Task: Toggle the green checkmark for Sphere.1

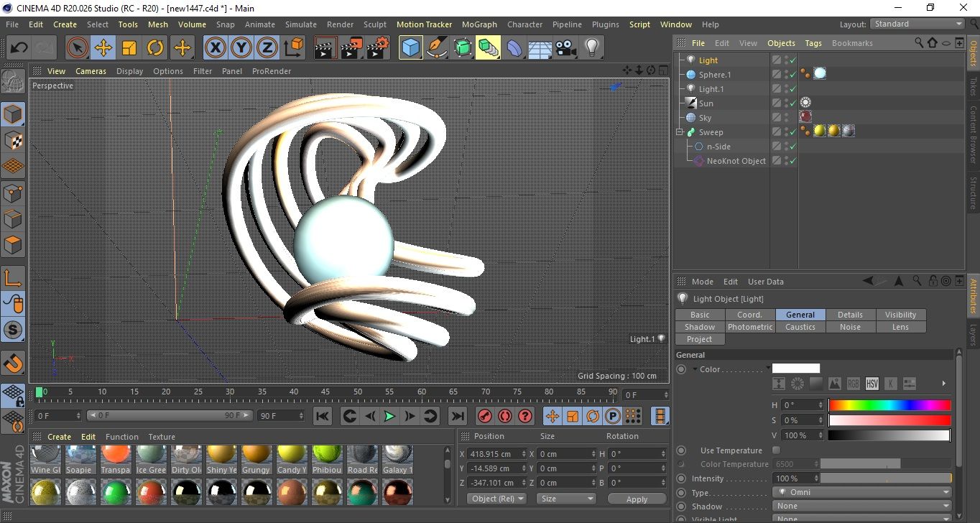Action: click(792, 75)
